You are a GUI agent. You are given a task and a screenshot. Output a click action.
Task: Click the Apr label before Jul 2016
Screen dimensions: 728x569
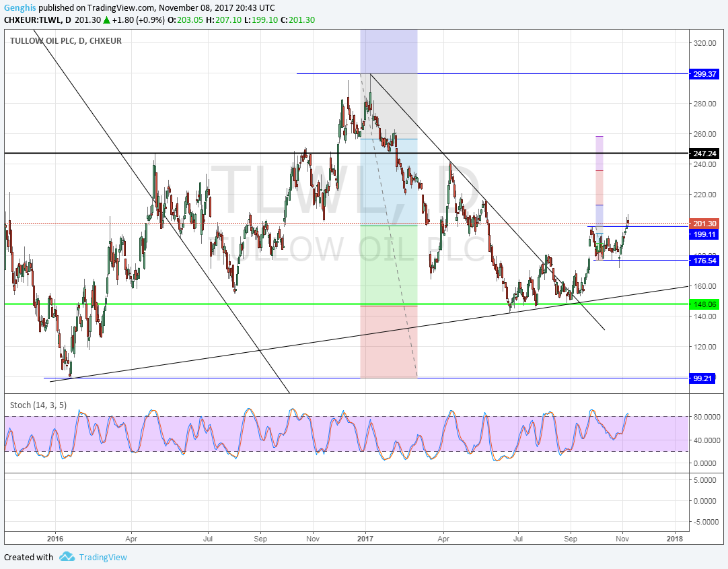tap(131, 539)
